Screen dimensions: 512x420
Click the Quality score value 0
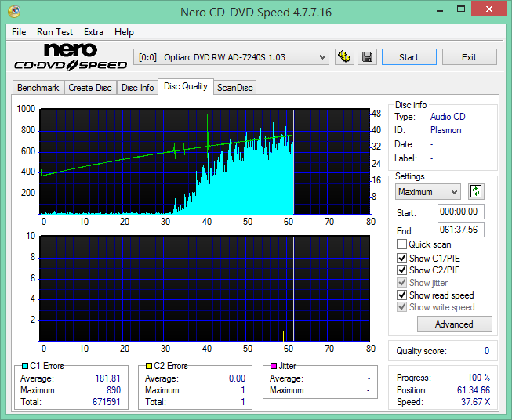coord(487,351)
